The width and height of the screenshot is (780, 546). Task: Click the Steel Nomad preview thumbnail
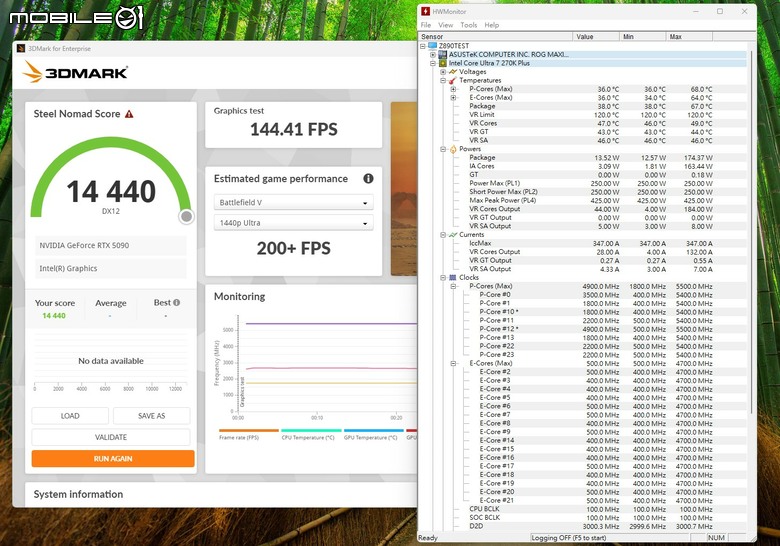click(404, 189)
